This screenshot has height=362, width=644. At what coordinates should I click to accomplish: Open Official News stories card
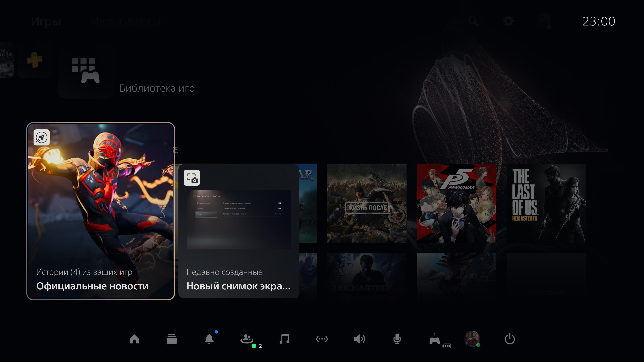(100, 211)
